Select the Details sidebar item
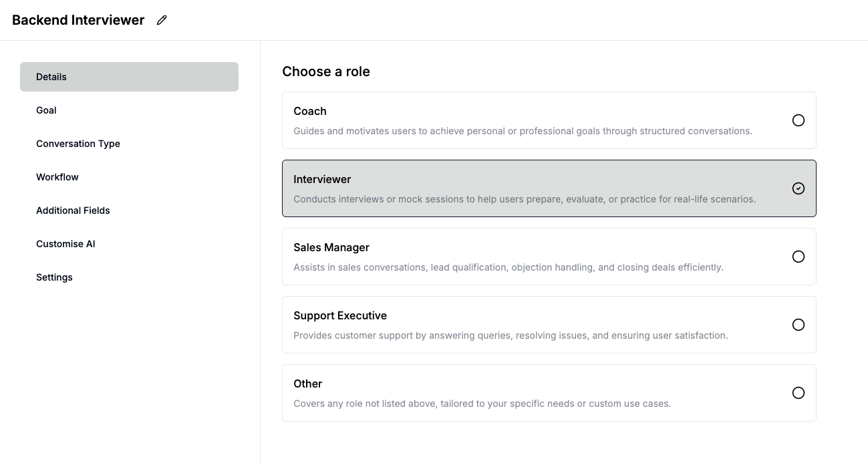 (51, 77)
